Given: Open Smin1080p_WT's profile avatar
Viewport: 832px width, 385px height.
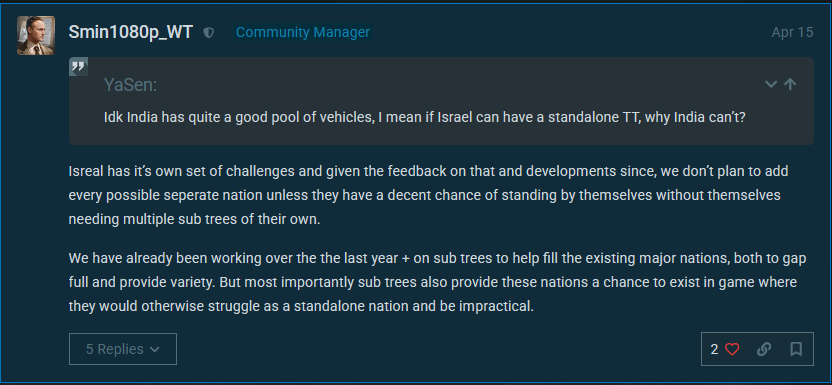Looking at the screenshot, I should tap(36, 35).
